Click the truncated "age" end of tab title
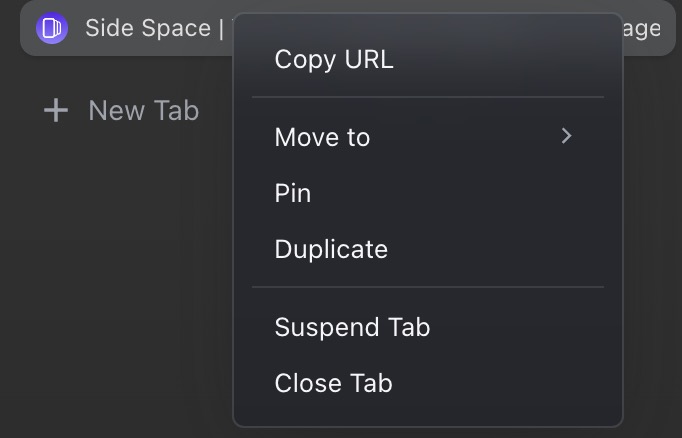 pos(642,28)
